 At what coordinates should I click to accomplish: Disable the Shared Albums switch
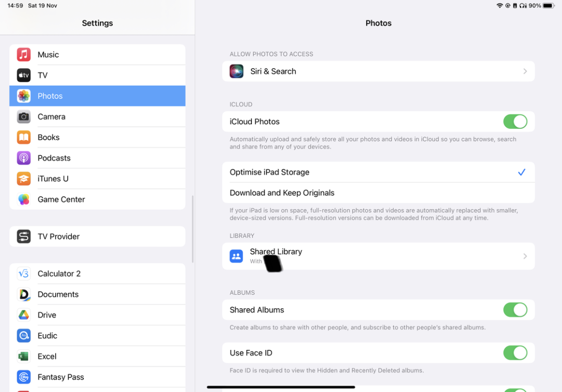pyautogui.click(x=515, y=310)
